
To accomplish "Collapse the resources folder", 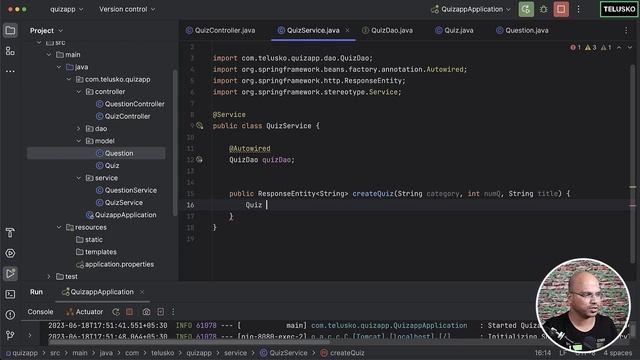I will click(x=59, y=227).
